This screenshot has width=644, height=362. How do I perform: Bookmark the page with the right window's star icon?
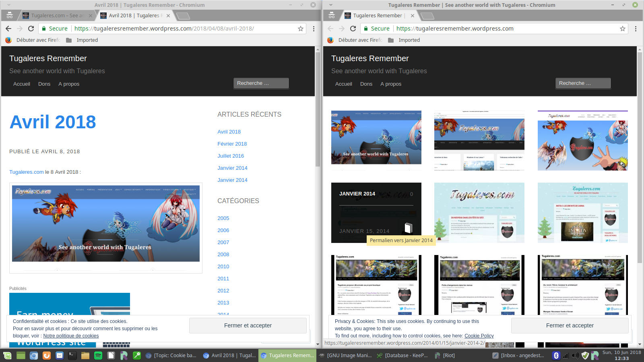623,29
